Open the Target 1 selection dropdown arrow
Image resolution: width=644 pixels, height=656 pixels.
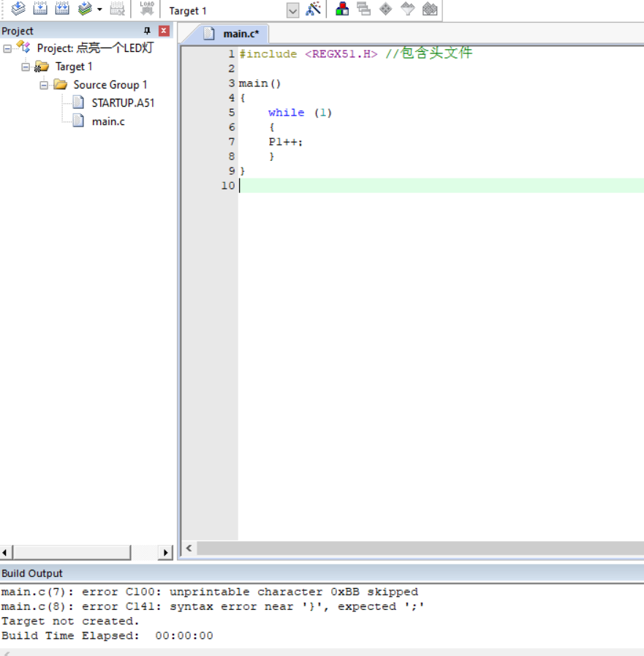pyautogui.click(x=292, y=10)
